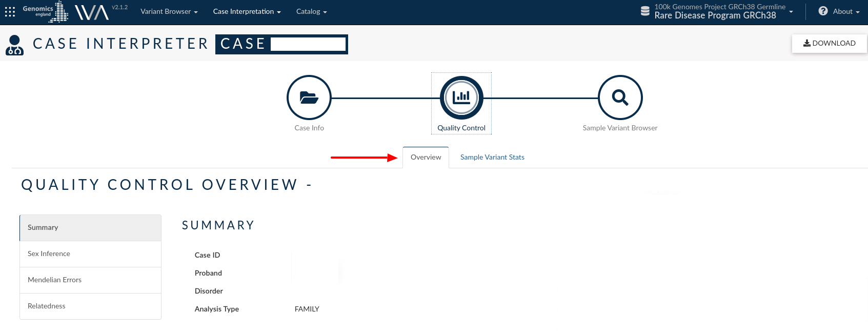Click the Sample Variant Browser step label
Image resolution: width=868 pixels, height=331 pixels.
tap(620, 128)
